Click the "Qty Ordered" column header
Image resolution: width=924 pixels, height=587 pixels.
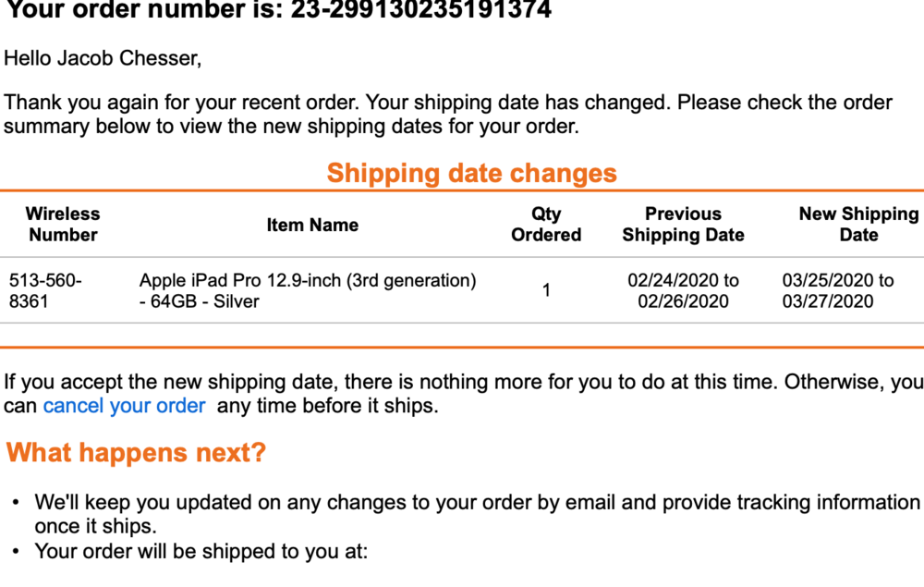[x=546, y=225]
